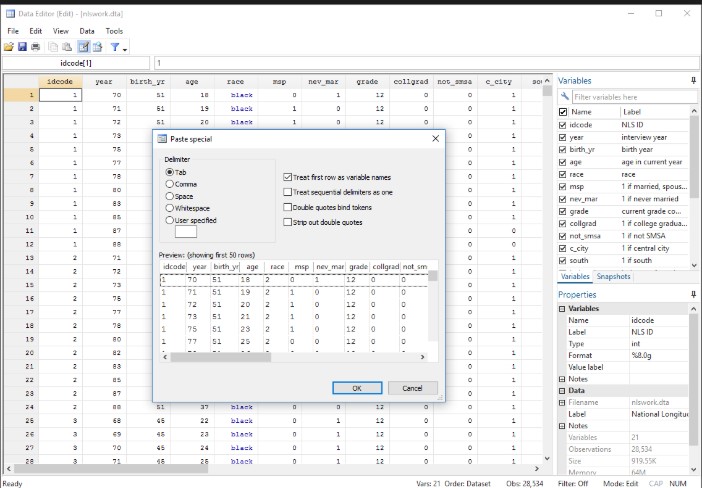Click the preview horizontal scrollbar thumb
Screen dimensions: 702x488
(x=221, y=357)
